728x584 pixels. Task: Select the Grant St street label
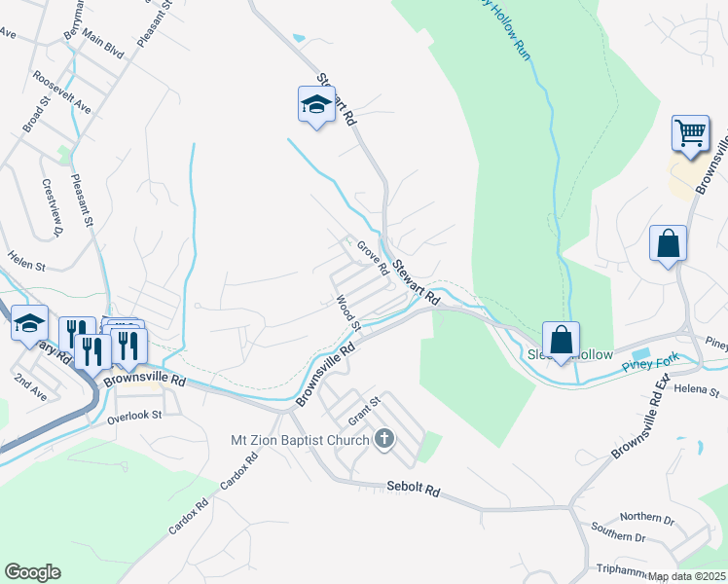coord(364,412)
